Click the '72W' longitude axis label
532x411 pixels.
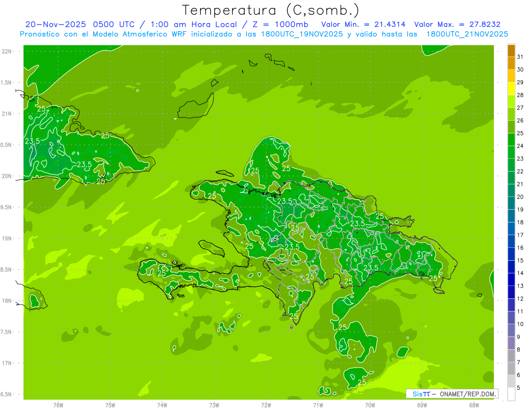coord(266,405)
